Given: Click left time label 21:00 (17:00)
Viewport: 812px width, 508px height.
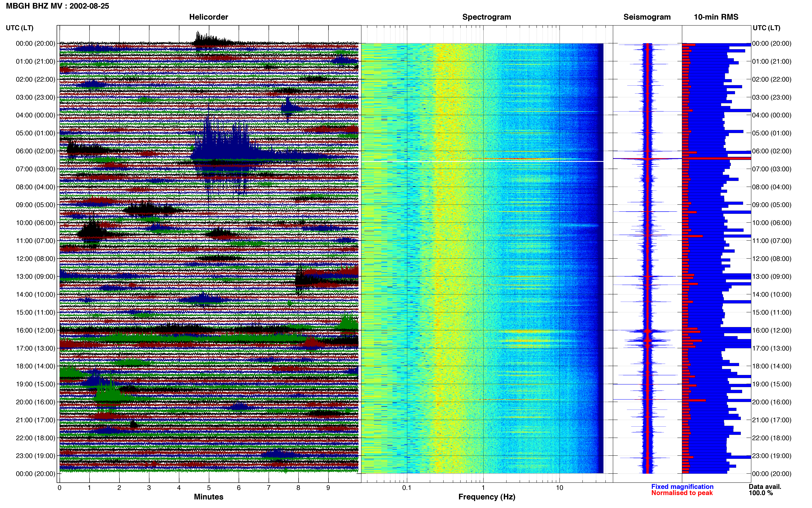Looking at the screenshot, I should point(36,420).
